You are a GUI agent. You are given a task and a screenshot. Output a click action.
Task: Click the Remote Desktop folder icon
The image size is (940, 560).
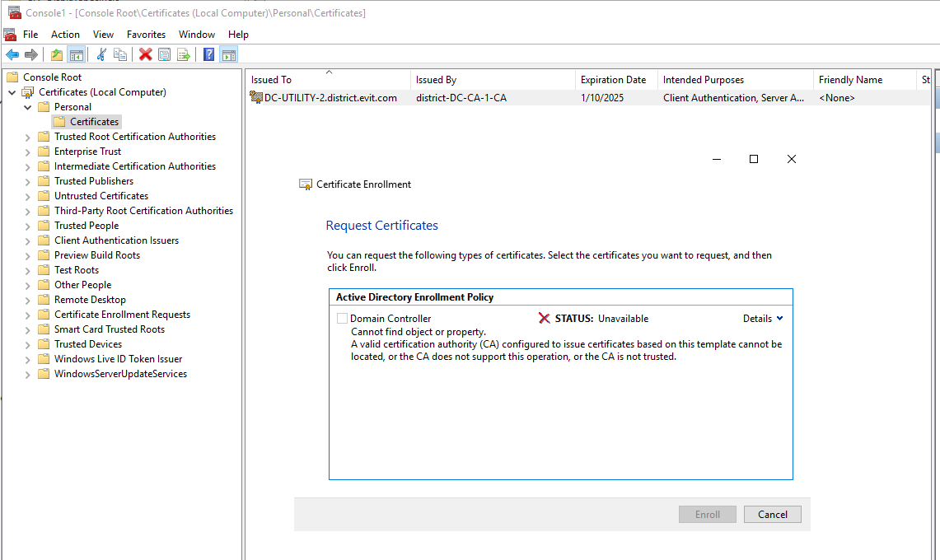coord(44,300)
